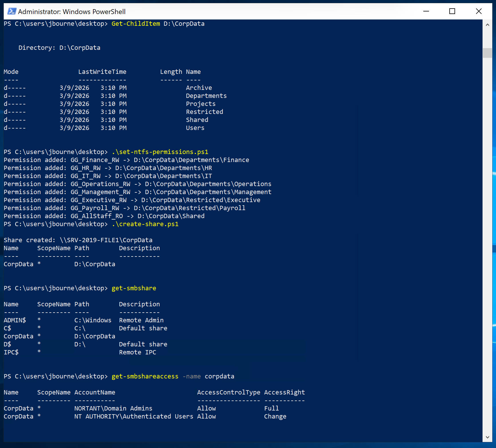496x448 pixels.
Task: Click the IPC$ share row
Action: pyautogui.click(x=11, y=352)
